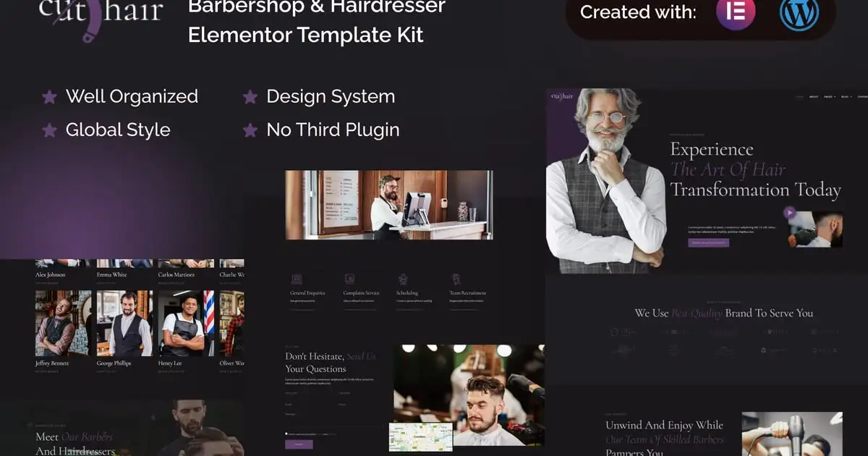Image resolution: width=868 pixels, height=456 pixels.
Task: Click the star icon beside Global Style
Action: [49, 130]
